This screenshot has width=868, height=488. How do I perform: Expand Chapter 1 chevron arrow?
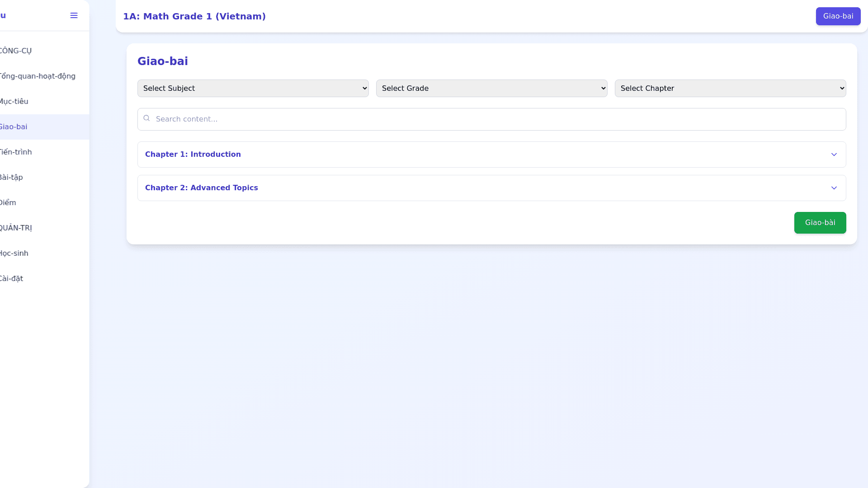click(x=834, y=155)
